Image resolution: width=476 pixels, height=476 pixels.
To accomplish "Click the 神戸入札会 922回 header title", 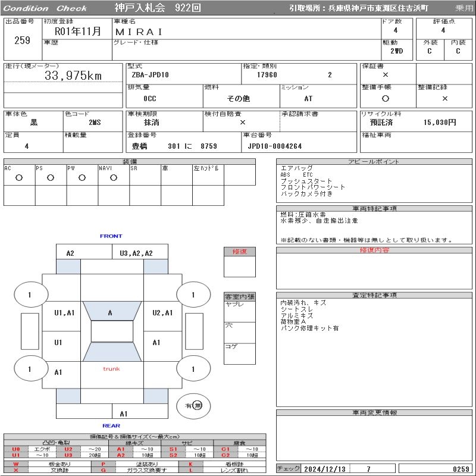I will pyautogui.click(x=158, y=8).
